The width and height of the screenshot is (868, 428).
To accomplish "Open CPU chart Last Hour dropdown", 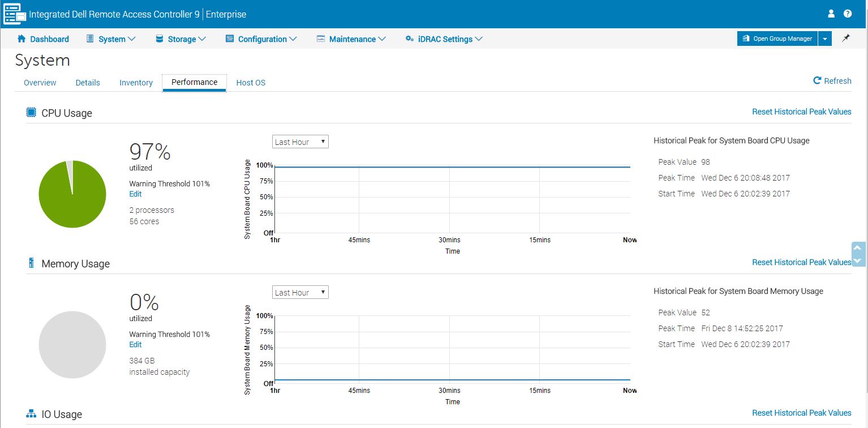I will pos(300,142).
